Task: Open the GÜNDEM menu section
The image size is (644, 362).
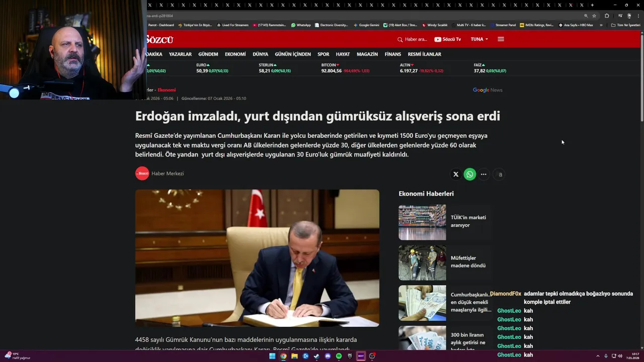Action: tap(208, 54)
